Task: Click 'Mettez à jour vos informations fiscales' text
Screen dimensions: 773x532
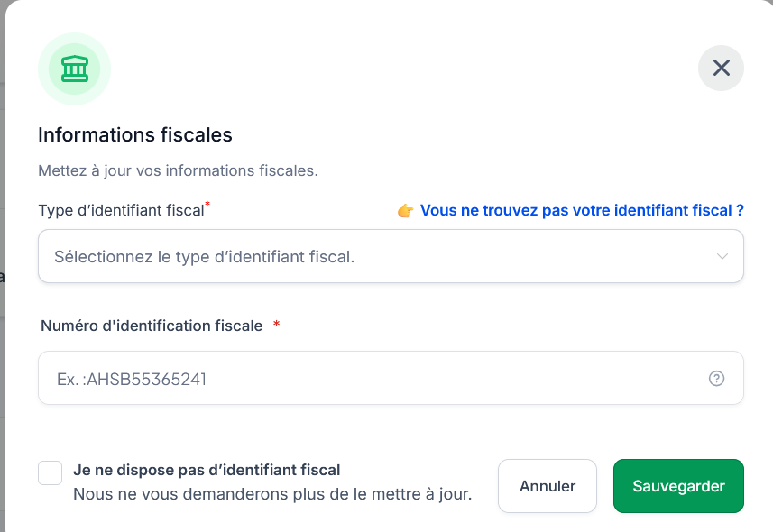Action: point(178,170)
